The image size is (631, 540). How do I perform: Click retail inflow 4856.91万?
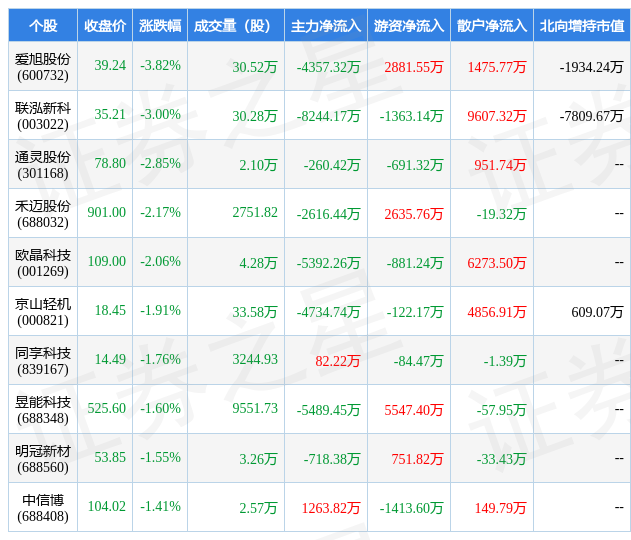pyautogui.click(x=497, y=312)
